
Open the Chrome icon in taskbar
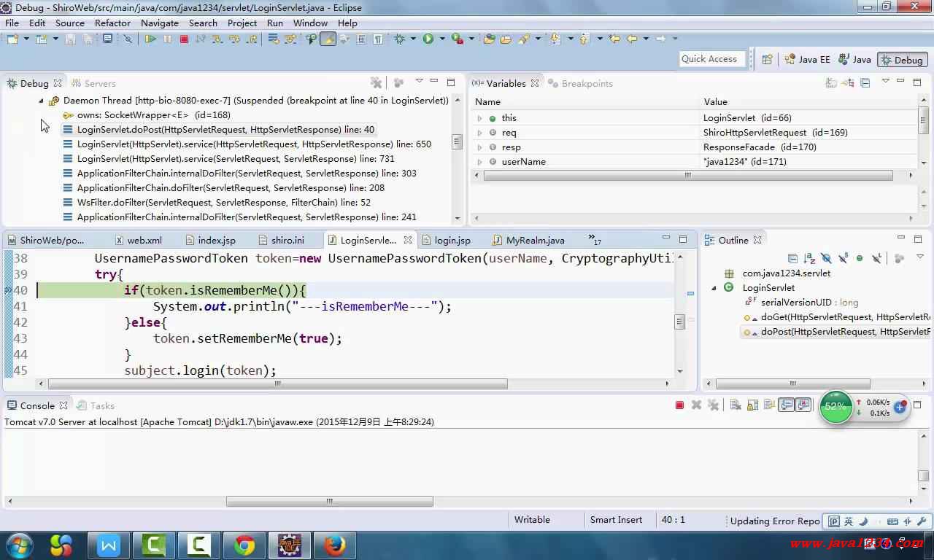click(244, 545)
